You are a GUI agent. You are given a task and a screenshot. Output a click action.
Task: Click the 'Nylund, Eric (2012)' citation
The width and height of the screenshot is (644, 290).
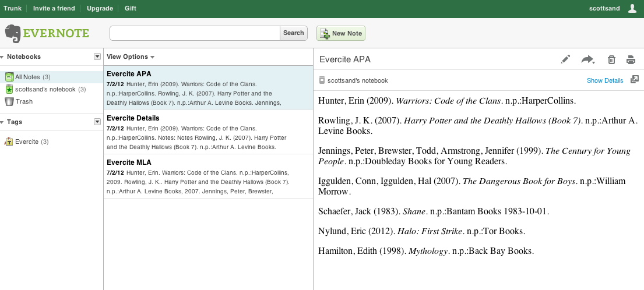(x=422, y=231)
